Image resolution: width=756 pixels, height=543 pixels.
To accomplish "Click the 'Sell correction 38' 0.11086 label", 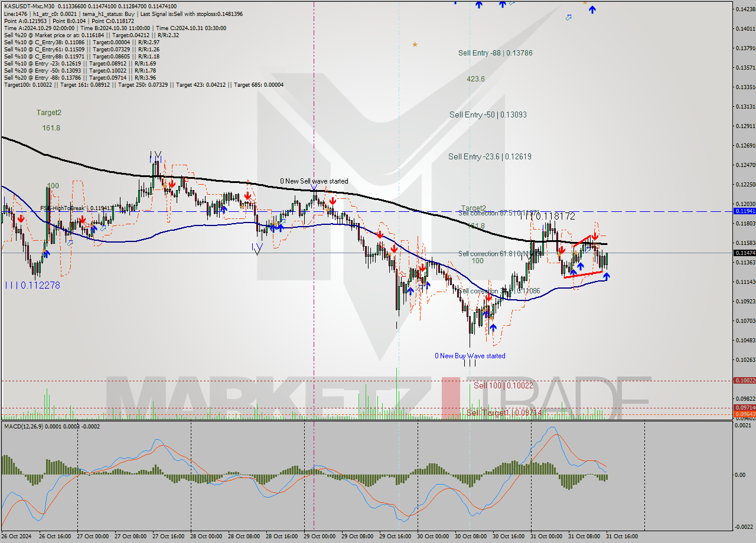I will click(499, 291).
